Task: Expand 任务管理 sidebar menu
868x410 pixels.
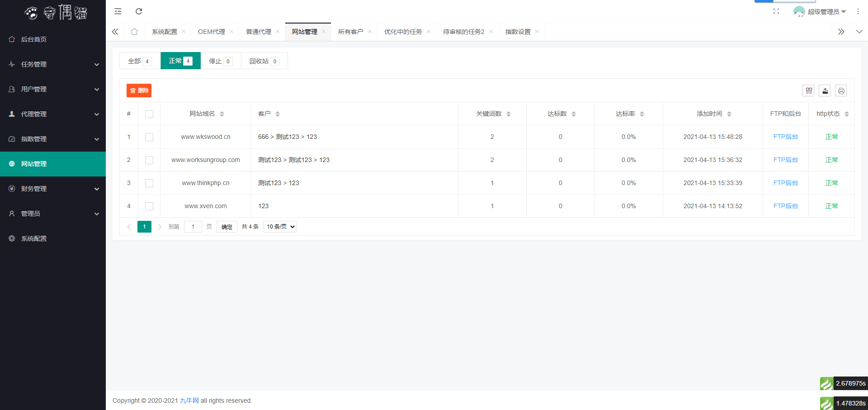Action: tap(53, 64)
